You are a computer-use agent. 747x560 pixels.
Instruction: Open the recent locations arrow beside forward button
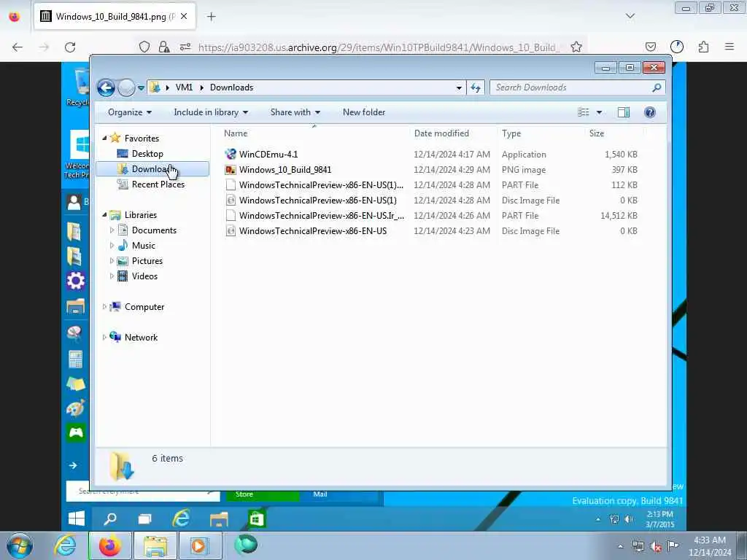tap(141, 87)
